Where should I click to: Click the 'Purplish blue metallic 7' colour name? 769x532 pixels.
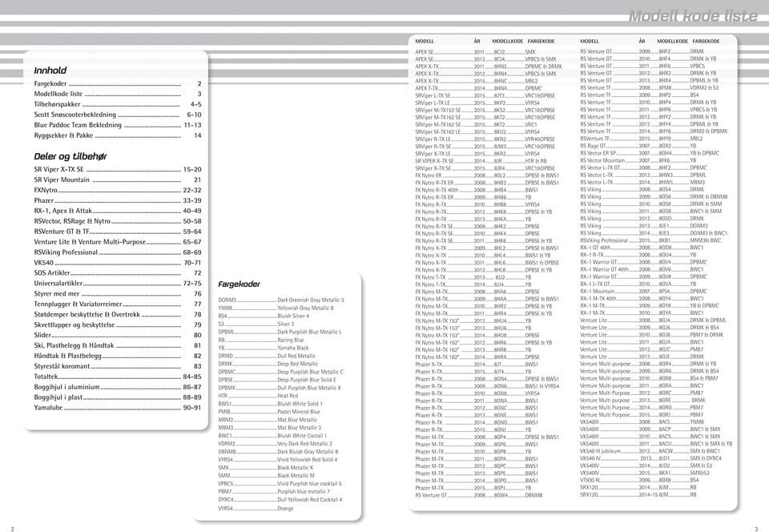point(304,491)
